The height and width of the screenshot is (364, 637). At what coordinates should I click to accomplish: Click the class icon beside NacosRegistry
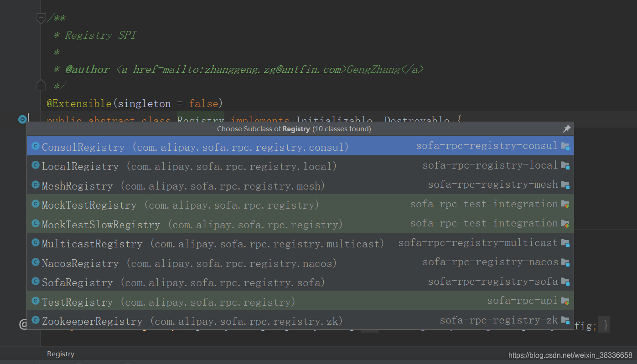(36, 262)
